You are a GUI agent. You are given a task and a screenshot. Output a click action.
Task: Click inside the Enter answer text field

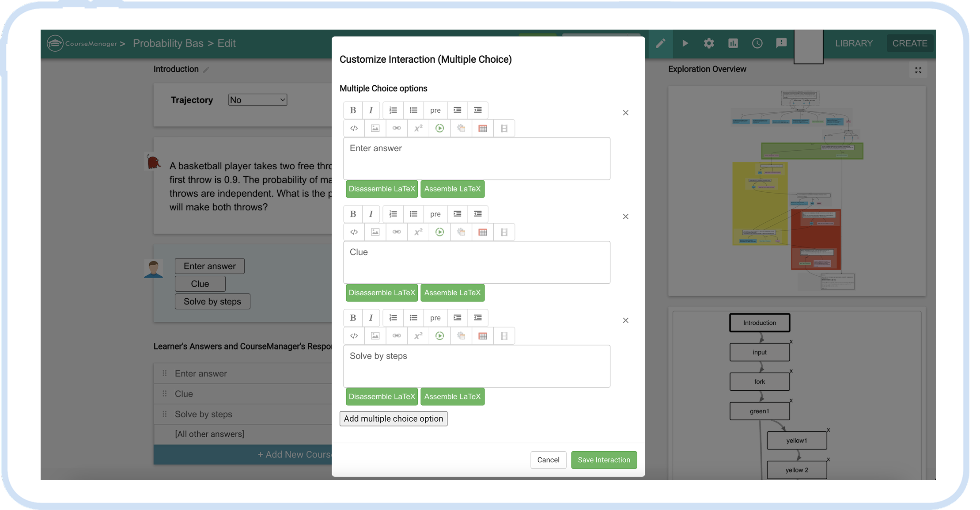coord(477,158)
